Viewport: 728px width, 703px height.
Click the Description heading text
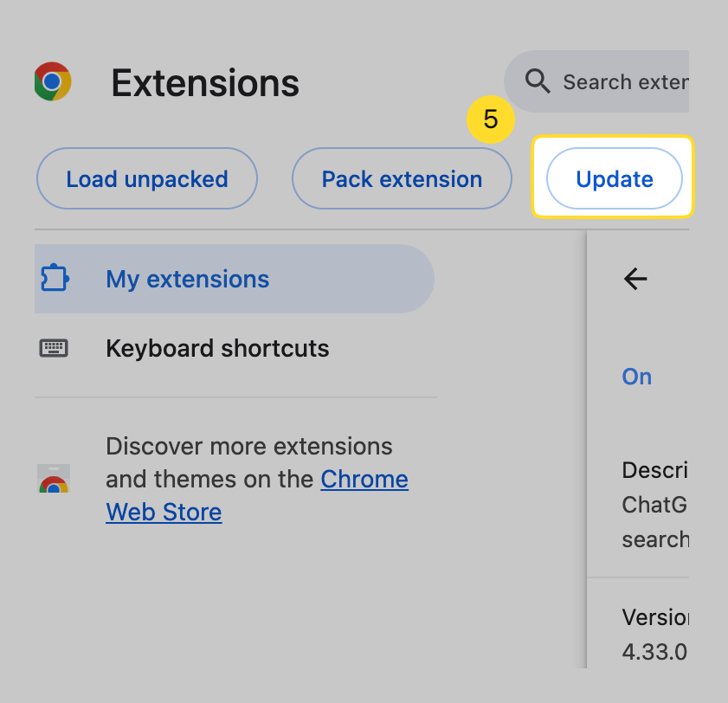tap(655, 470)
